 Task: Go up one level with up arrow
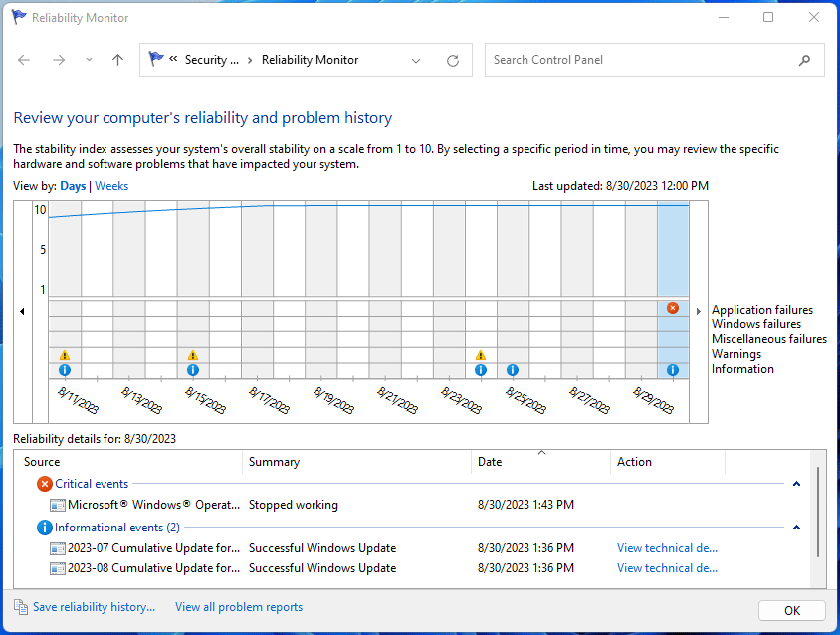coord(117,60)
